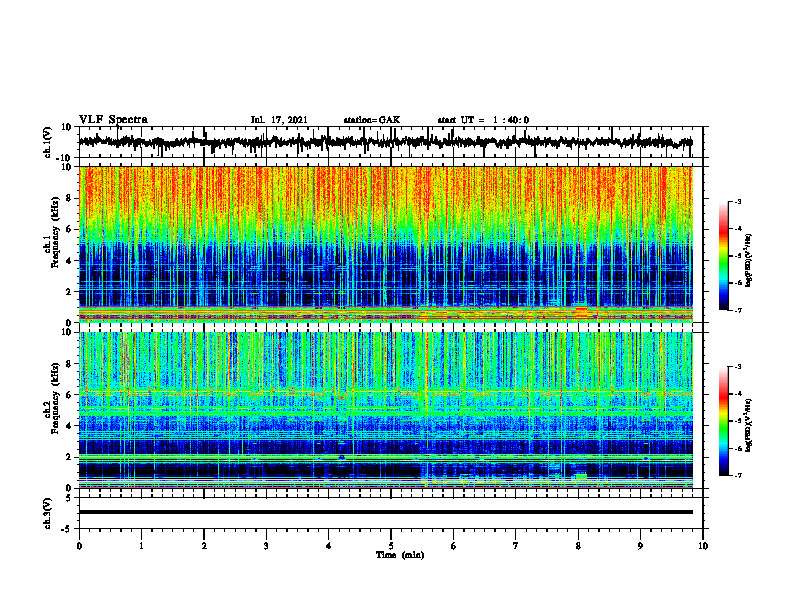Click the "start UT = 1:40:0" header text
The height and width of the screenshot is (612, 792).
(x=483, y=120)
